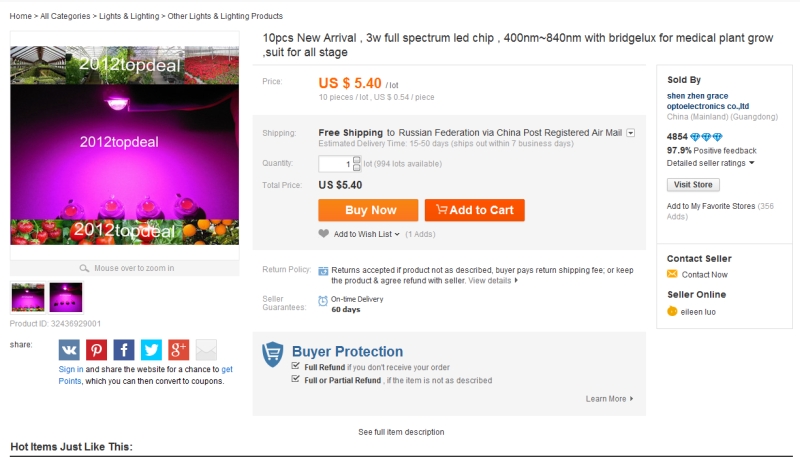800x457 pixels.
Task: Share product on VK
Action: coord(69,350)
